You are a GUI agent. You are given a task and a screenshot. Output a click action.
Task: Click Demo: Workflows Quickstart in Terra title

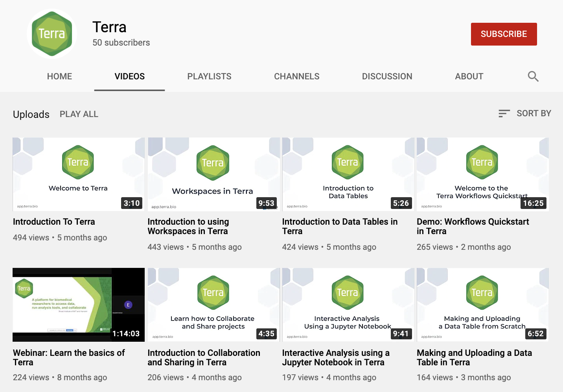coord(473,226)
